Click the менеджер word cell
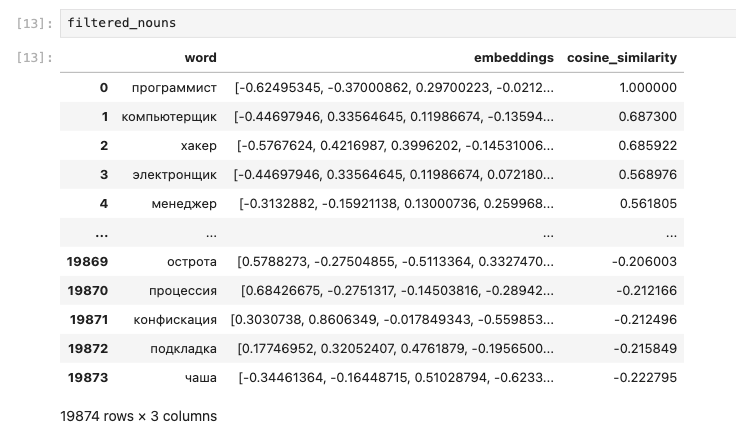 pyautogui.click(x=185, y=204)
